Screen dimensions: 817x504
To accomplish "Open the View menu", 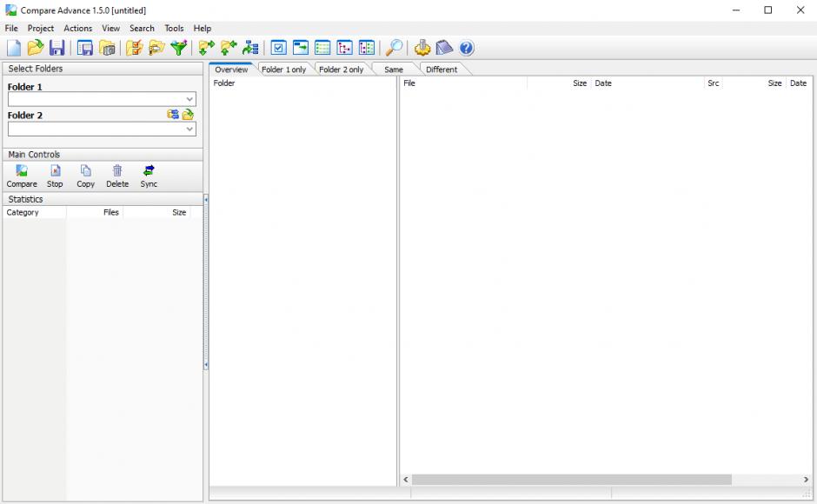I will [x=110, y=28].
